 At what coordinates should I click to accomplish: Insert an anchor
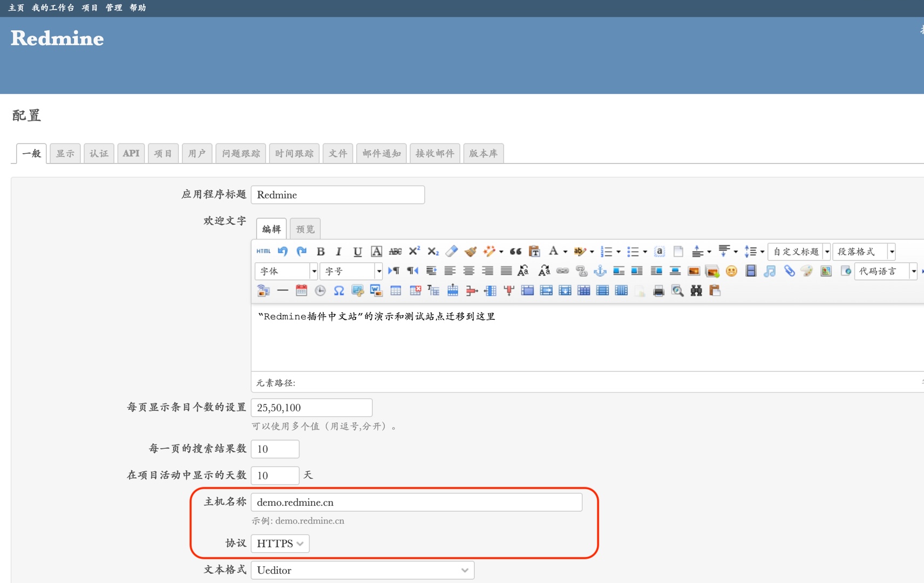click(600, 271)
